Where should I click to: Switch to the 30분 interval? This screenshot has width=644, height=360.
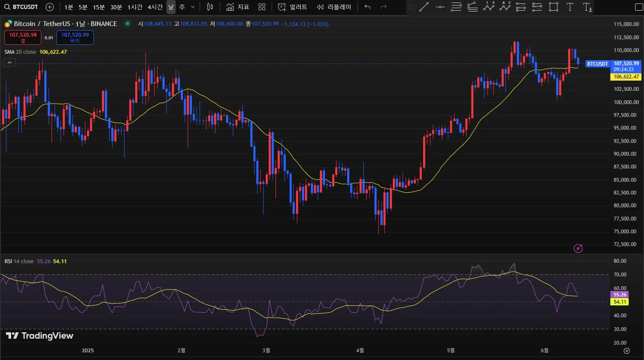click(116, 7)
